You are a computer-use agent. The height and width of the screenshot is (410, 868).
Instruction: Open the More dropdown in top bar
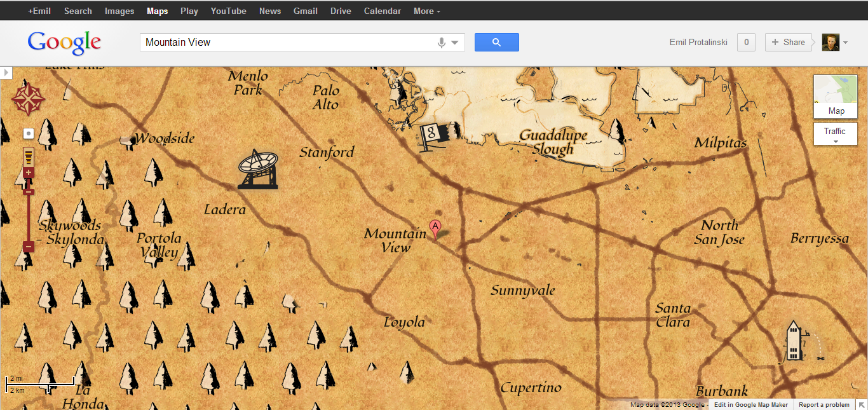click(x=426, y=11)
